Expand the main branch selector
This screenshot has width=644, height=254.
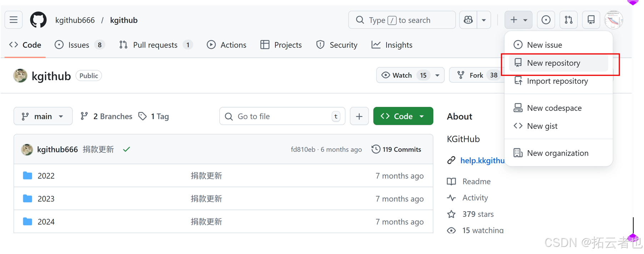pos(43,116)
